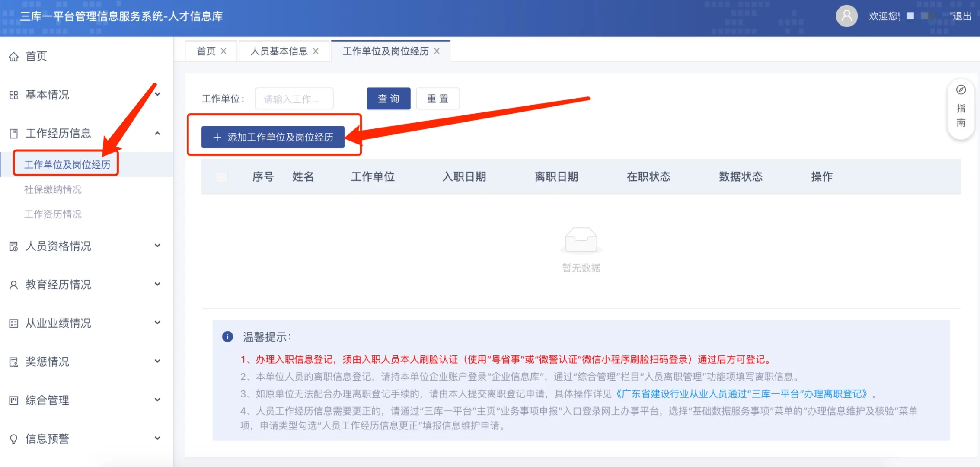Collapse the 工作经历信息 section chevron
Screen dimensions: 980x467
(x=158, y=133)
